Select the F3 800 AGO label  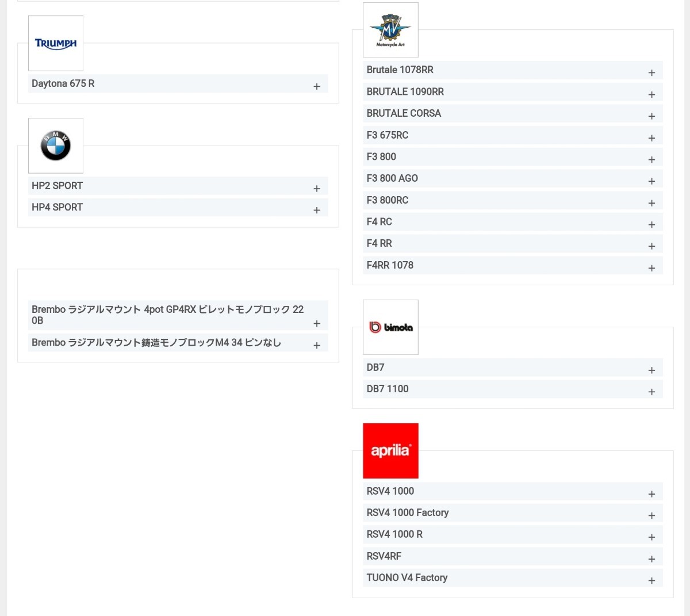(x=392, y=178)
